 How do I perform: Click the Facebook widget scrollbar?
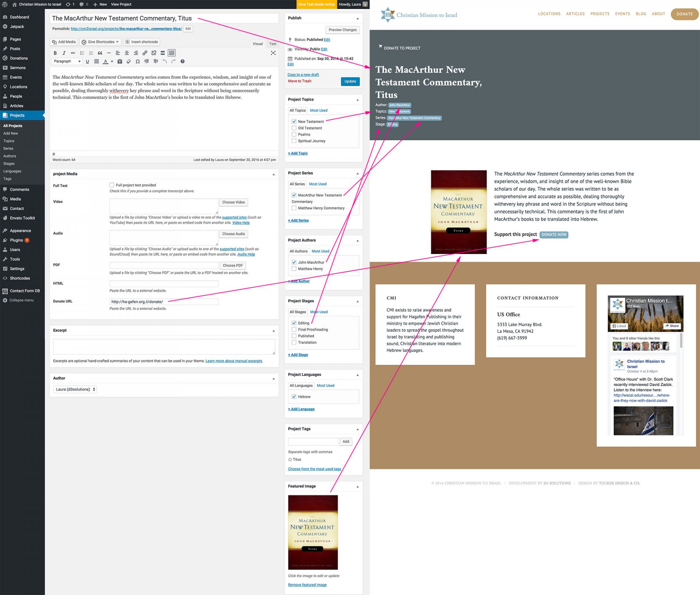(681, 340)
